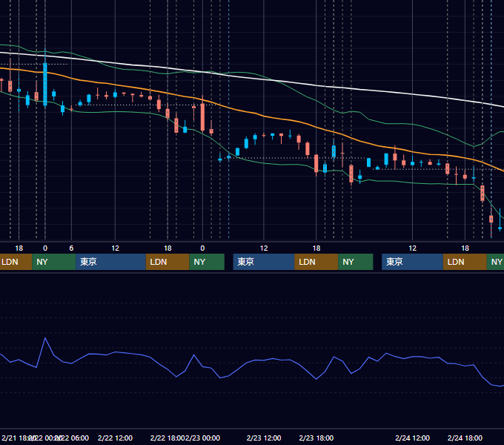The width and height of the screenshot is (504, 445).
Task: Click the 2/24 18:00 date label
Action: click(x=465, y=438)
